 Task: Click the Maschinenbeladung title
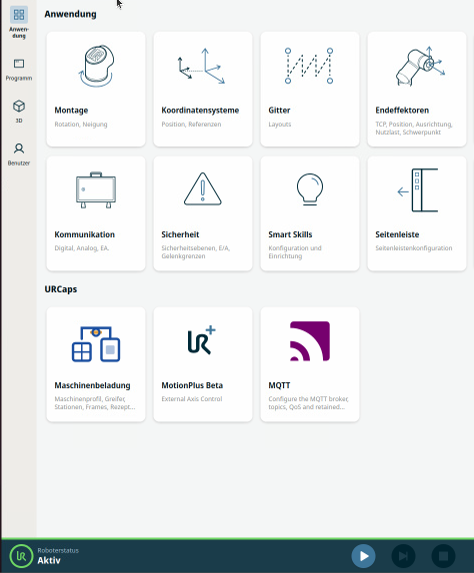pos(92,386)
